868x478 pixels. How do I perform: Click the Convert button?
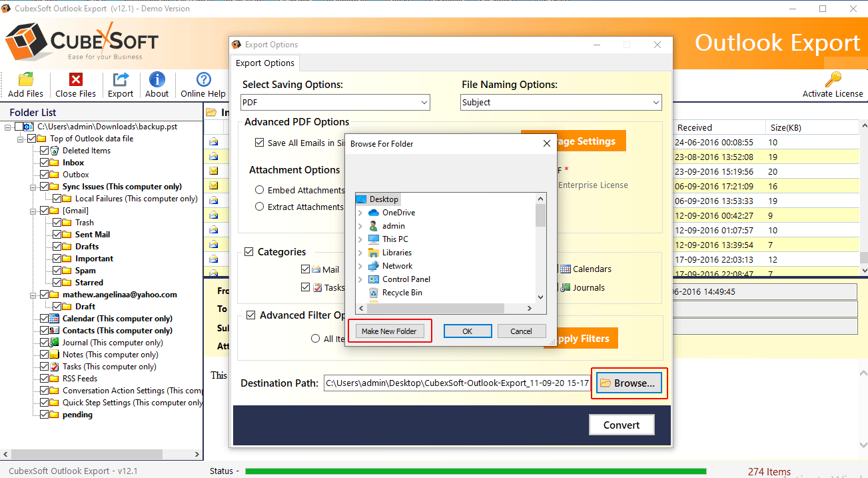point(622,425)
